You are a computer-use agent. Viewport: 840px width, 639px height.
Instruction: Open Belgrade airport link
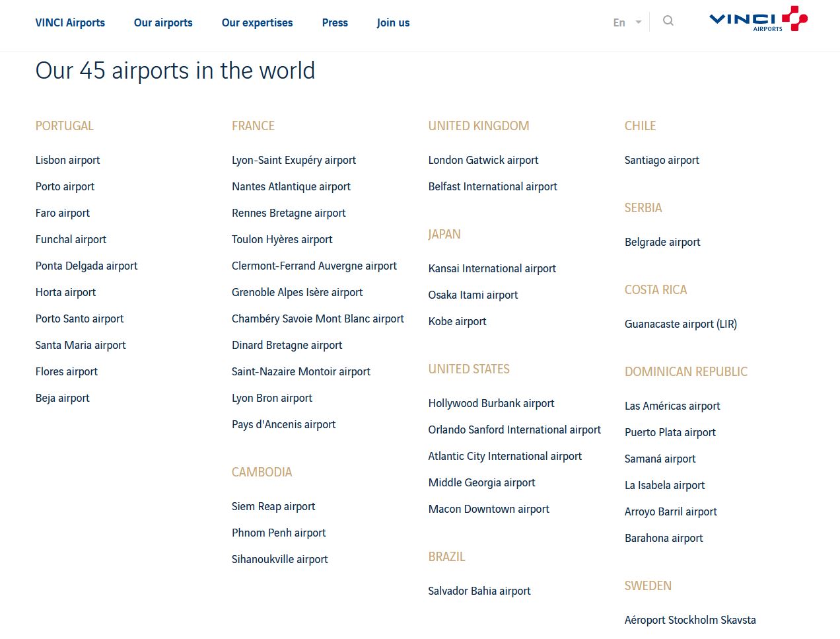coord(662,242)
